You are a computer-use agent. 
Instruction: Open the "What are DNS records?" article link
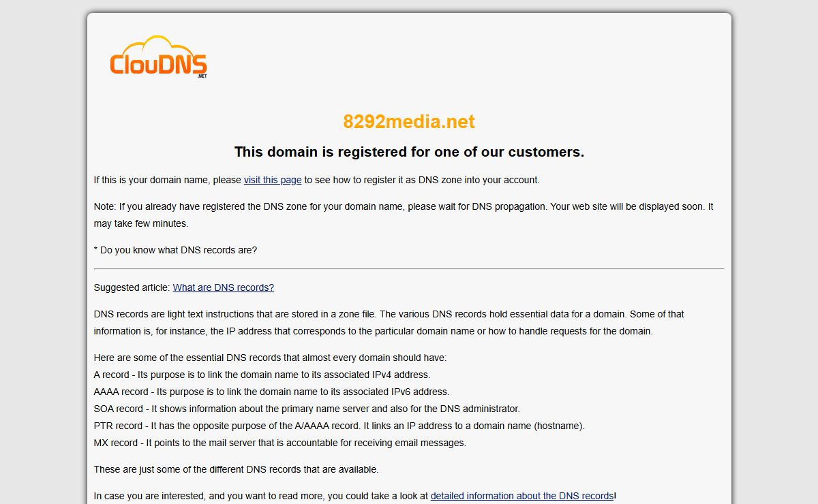pyautogui.click(x=223, y=287)
